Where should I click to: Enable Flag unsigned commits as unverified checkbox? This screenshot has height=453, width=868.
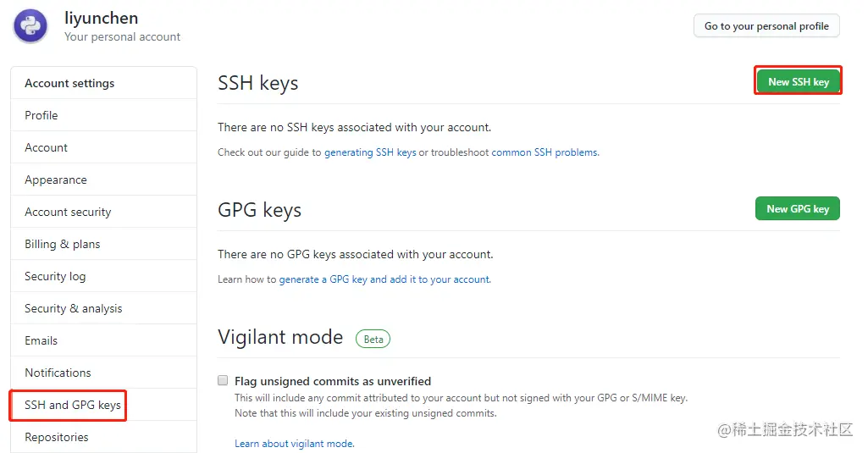click(x=223, y=381)
